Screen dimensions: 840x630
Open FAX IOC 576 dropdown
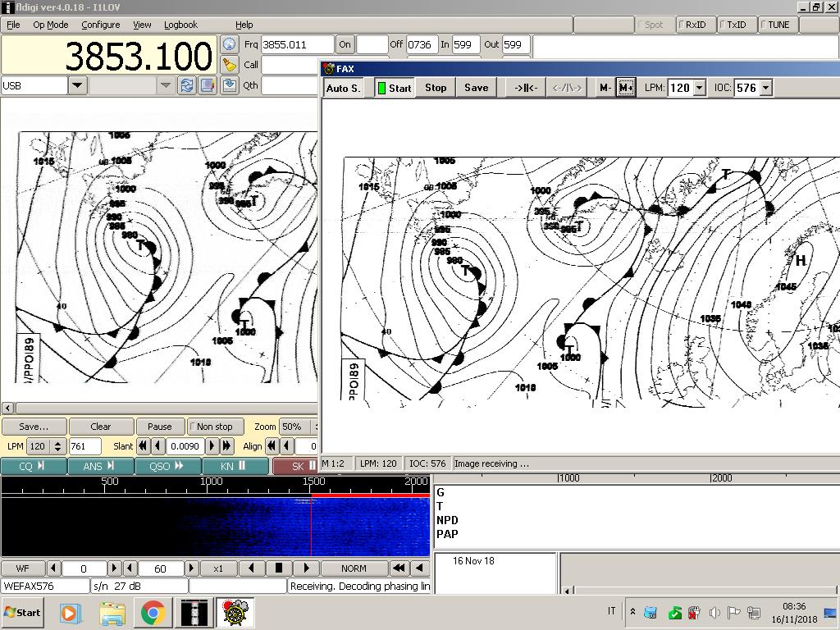point(766,88)
